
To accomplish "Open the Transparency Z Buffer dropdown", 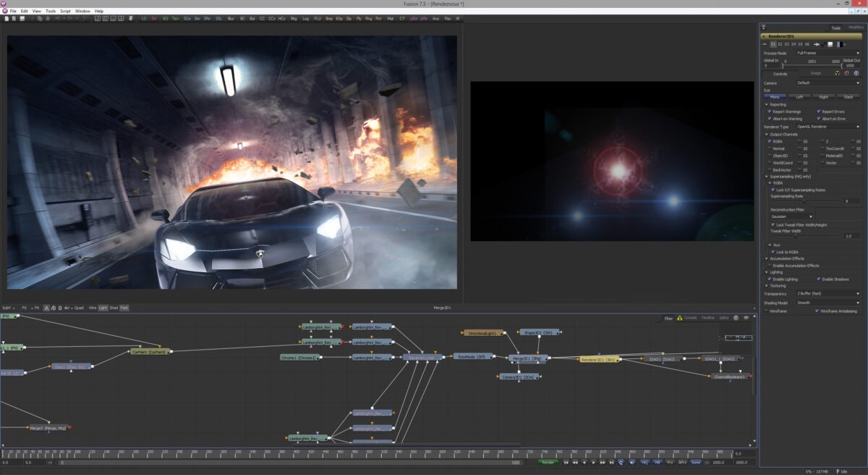I will coord(827,293).
